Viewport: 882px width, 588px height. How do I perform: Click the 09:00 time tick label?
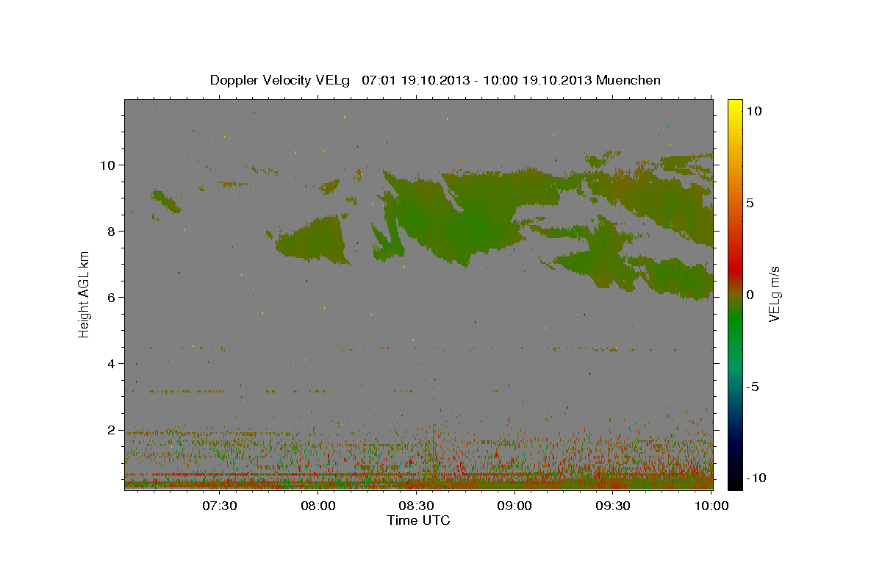point(514,506)
